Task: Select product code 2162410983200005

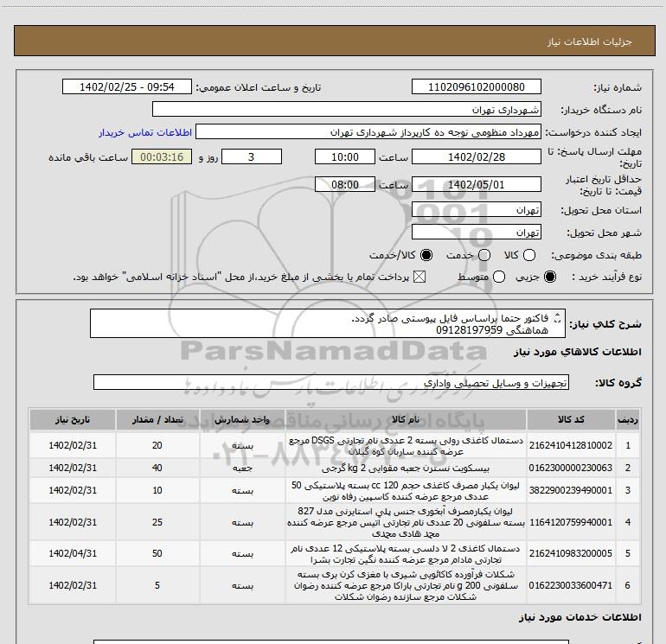Action: [571, 553]
